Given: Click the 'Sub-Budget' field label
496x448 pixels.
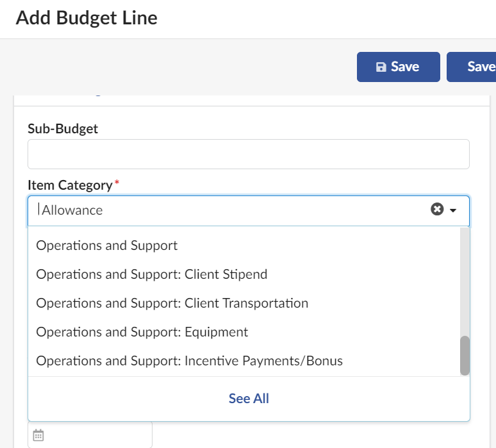Looking at the screenshot, I should pos(63,129).
